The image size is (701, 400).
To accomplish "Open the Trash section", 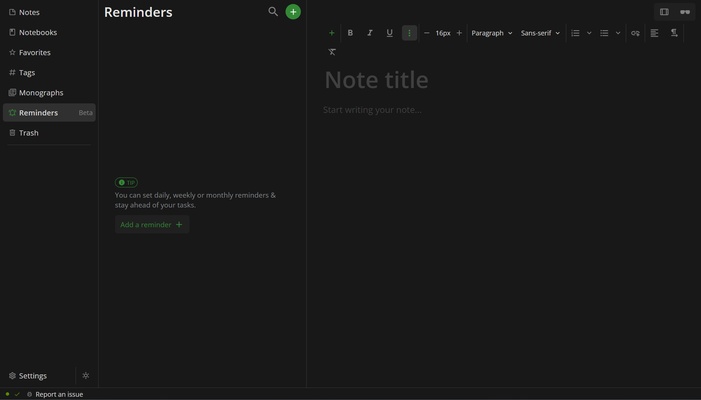I will [49, 133].
